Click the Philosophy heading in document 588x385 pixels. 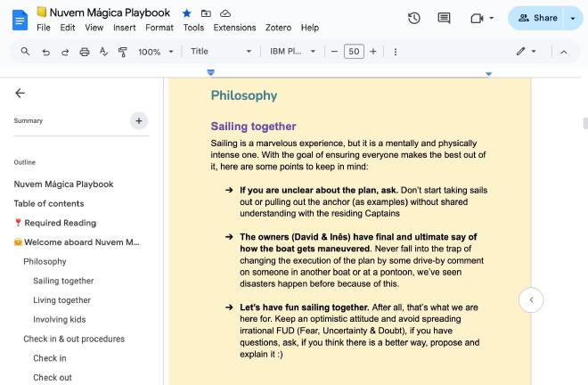[244, 95]
